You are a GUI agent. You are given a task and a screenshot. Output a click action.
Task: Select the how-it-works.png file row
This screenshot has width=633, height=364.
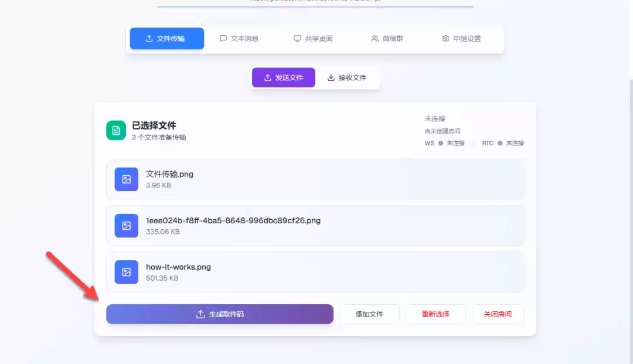coord(315,272)
